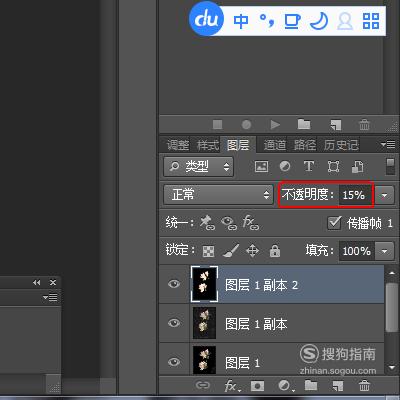Click the delete layer trash icon
The height and width of the screenshot is (400, 400).
(364, 386)
